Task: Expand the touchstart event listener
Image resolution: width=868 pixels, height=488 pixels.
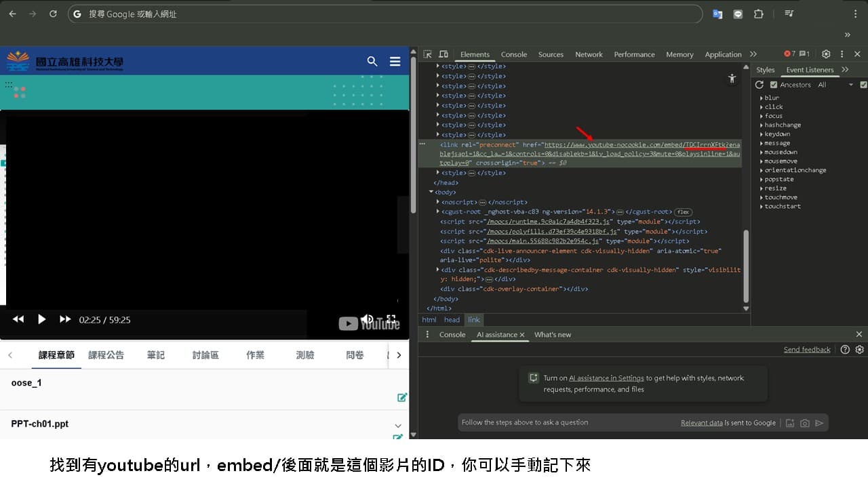Action: [762, 207]
